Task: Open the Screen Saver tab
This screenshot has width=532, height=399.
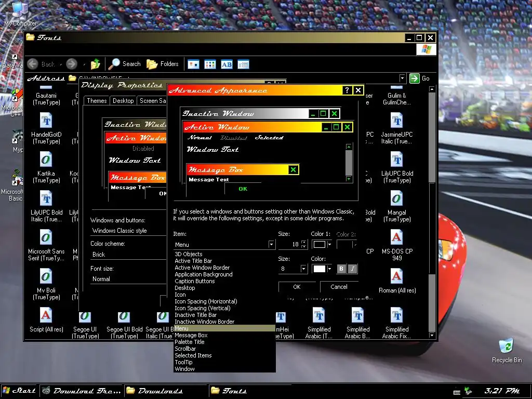Action: point(152,101)
